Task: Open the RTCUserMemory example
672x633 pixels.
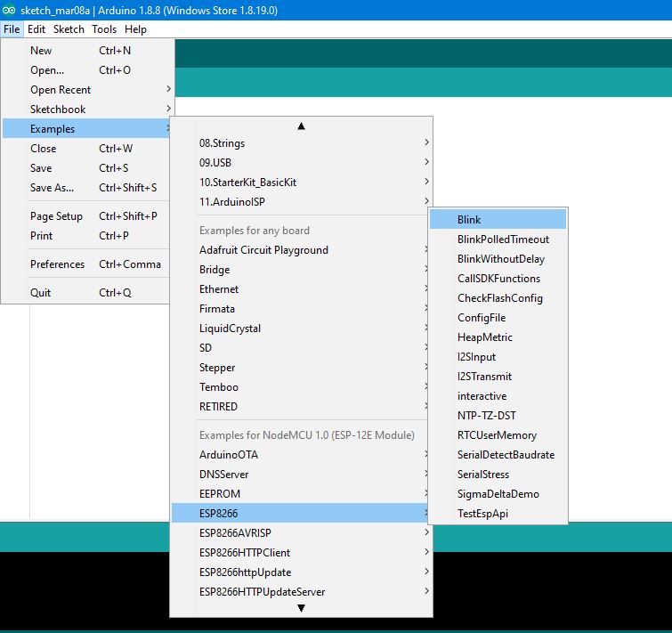Action: pos(498,435)
